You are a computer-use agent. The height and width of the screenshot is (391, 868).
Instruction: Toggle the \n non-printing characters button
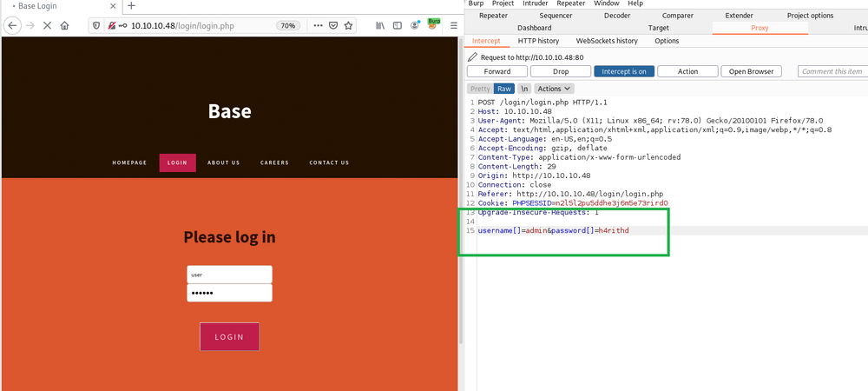pyautogui.click(x=525, y=89)
